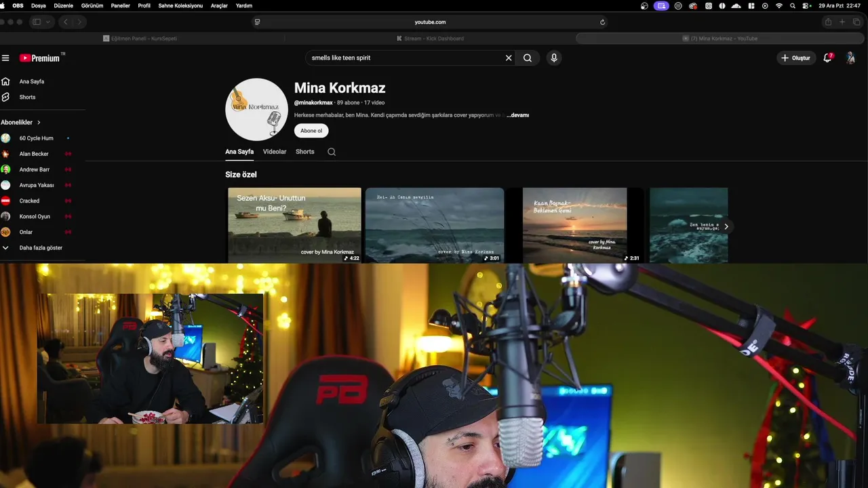Image resolution: width=868 pixels, height=488 pixels.
Task: Click the Oluştur create button
Action: tap(796, 58)
